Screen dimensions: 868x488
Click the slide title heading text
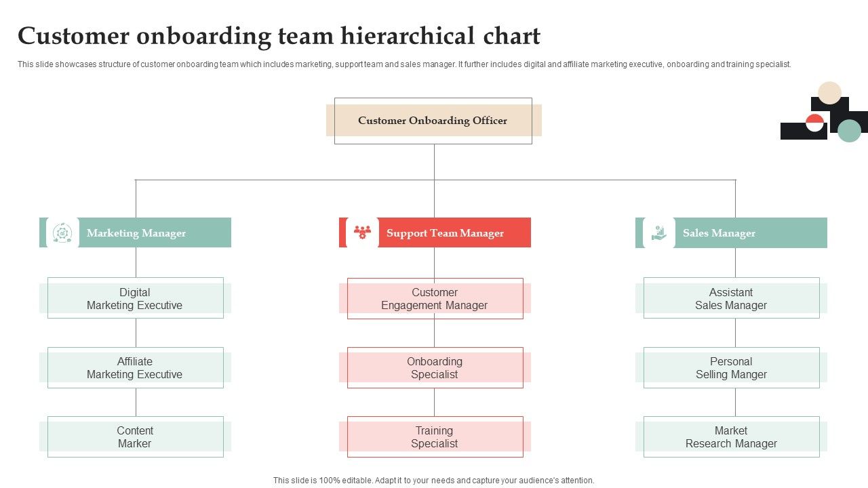(x=279, y=36)
